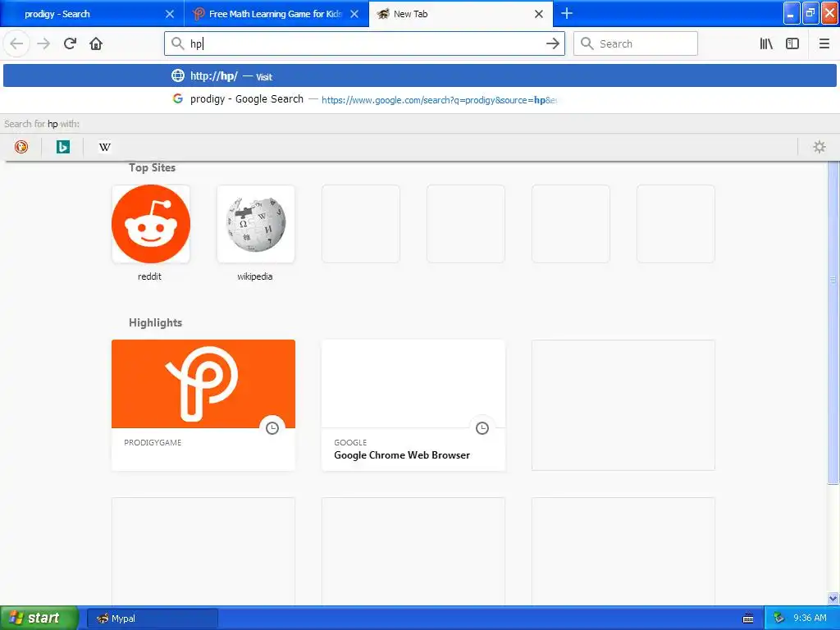The height and width of the screenshot is (630, 840).
Task: Open Google Chrome Web Browser highlight
Action: (413, 405)
